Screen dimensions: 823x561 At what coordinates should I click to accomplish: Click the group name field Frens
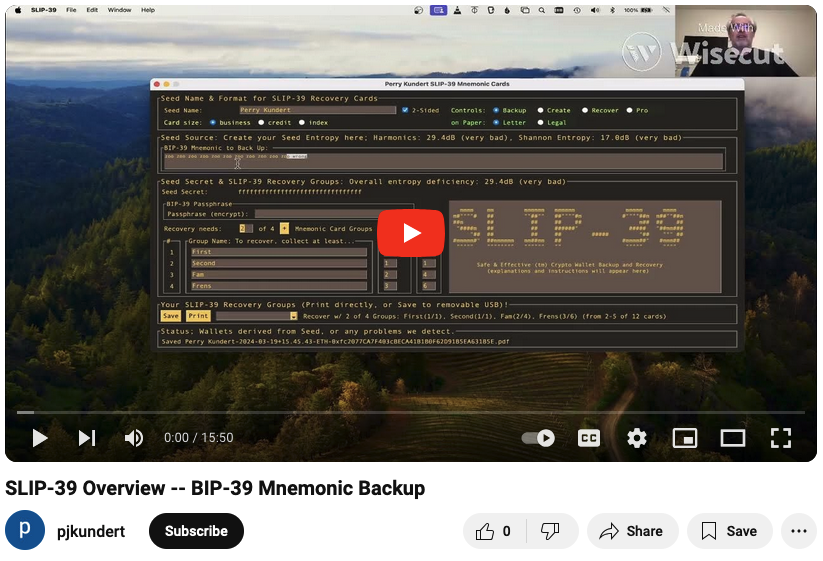278,286
